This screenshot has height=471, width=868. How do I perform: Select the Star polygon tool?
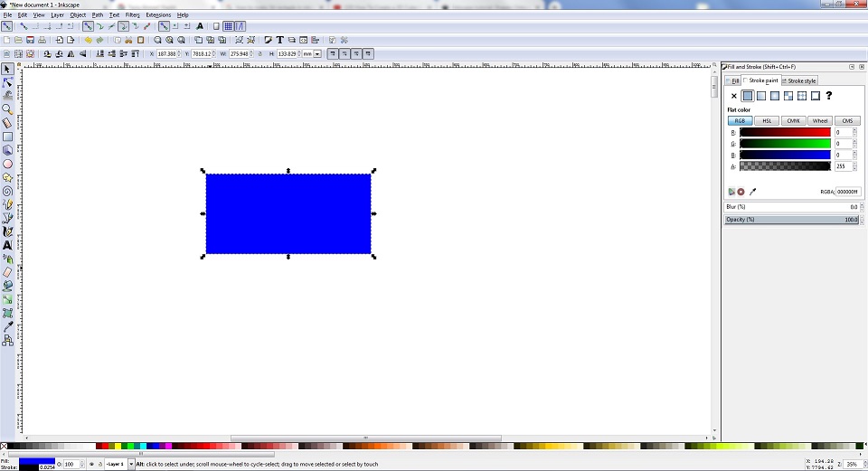click(7, 178)
